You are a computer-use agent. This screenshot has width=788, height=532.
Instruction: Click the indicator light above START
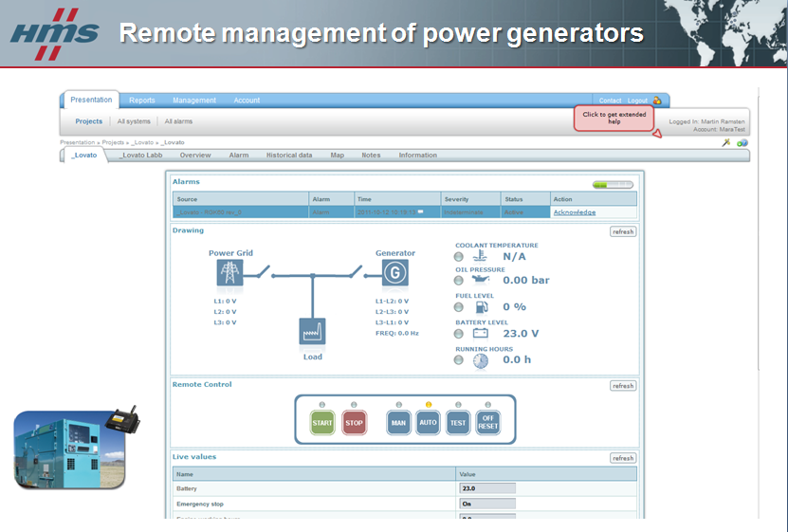322,404
